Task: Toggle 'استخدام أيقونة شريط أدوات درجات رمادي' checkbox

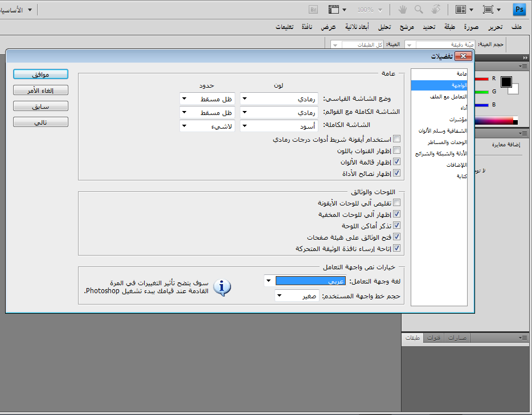Action: pos(396,139)
